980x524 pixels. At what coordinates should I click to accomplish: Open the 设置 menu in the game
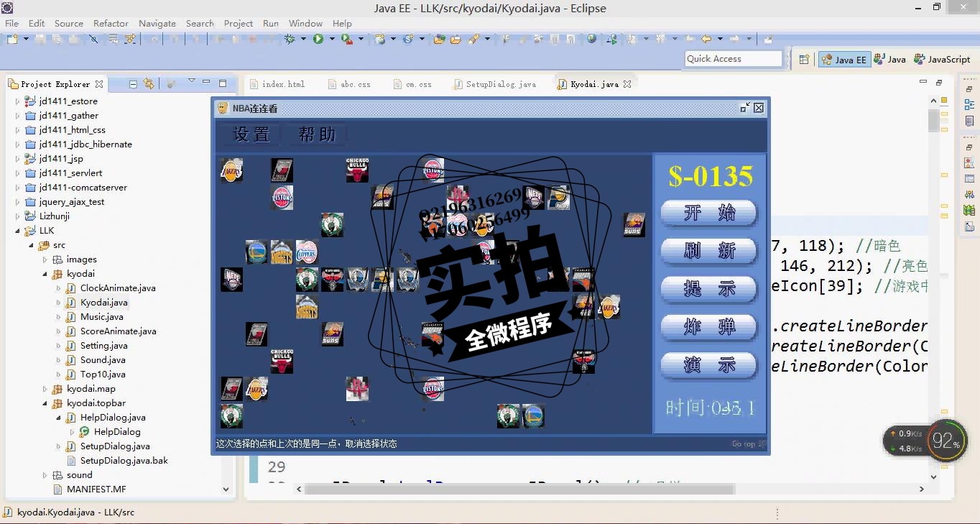[x=251, y=134]
